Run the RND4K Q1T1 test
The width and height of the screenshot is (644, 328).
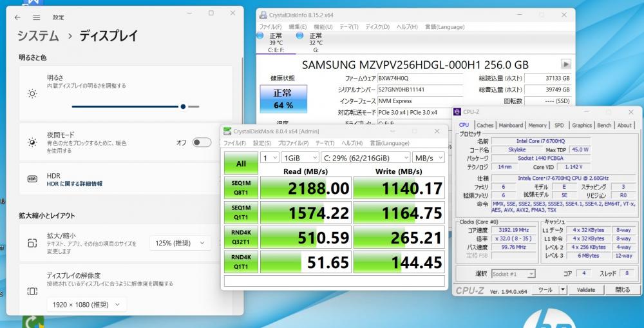tap(241, 262)
